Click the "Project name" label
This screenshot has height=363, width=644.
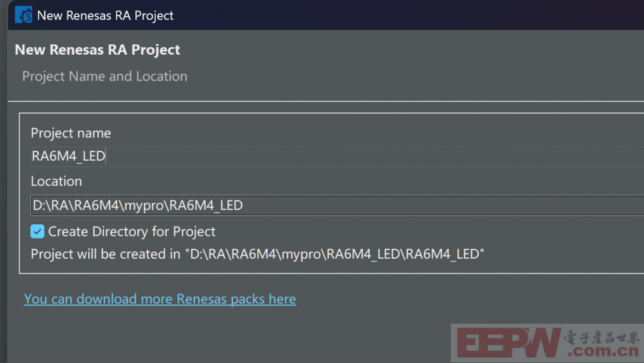click(71, 133)
